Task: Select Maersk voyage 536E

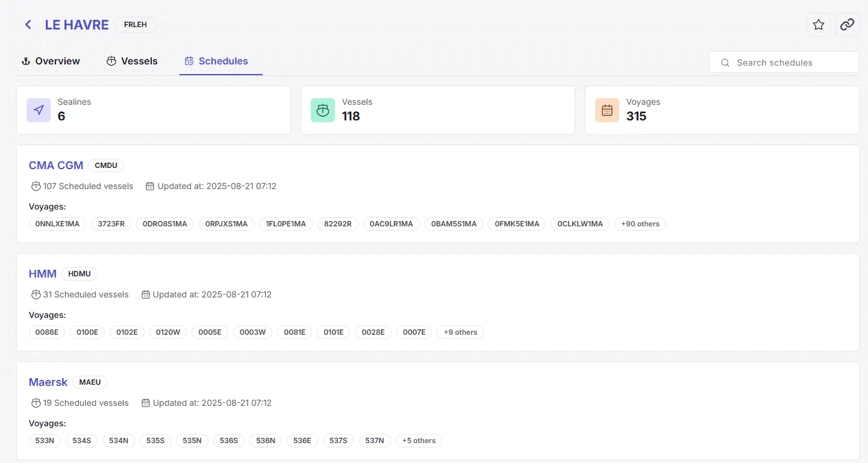Action: [x=302, y=441]
